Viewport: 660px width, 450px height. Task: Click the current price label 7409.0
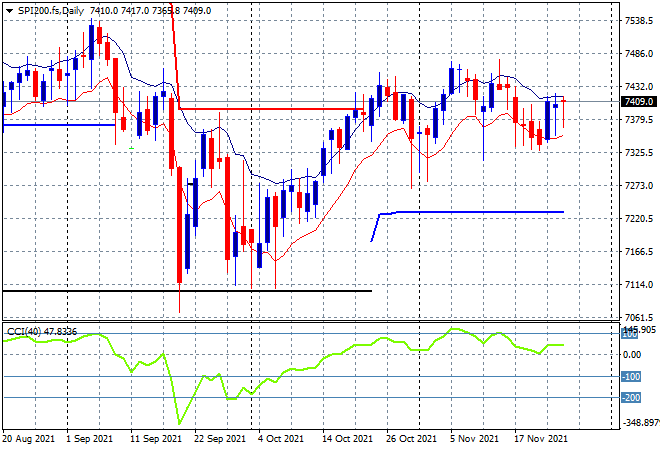tap(639, 101)
